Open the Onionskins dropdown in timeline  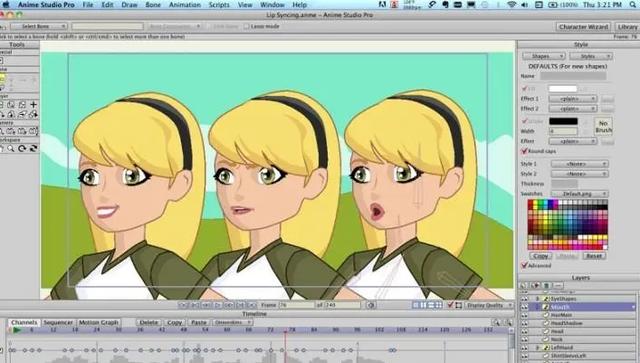pyautogui.click(x=233, y=322)
